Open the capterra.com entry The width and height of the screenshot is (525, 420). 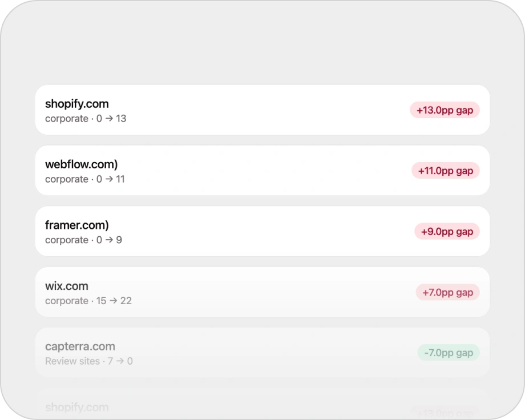[80, 346]
